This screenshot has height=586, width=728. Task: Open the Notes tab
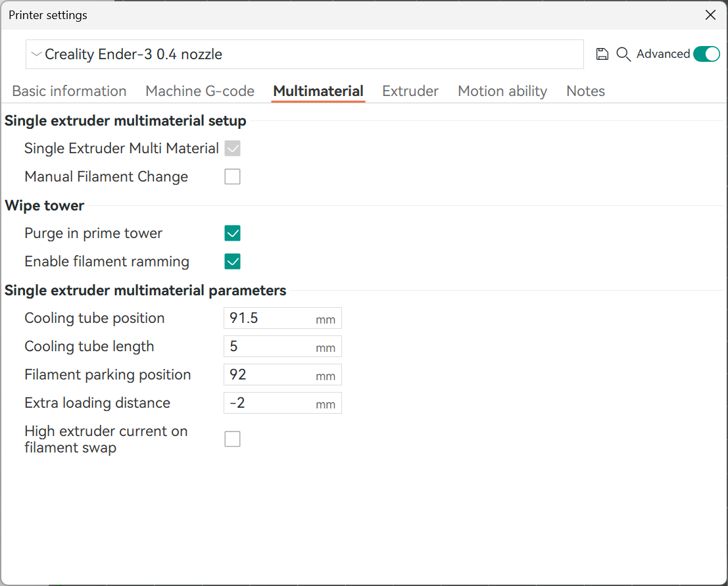click(585, 91)
